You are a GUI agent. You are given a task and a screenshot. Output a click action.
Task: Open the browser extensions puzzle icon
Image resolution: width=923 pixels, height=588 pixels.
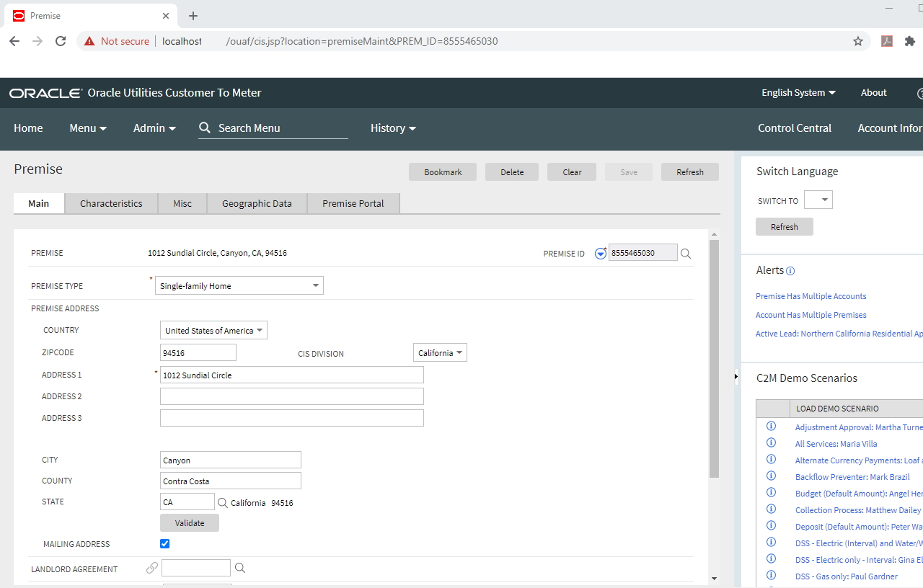pyautogui.click(x=910, y=41)
